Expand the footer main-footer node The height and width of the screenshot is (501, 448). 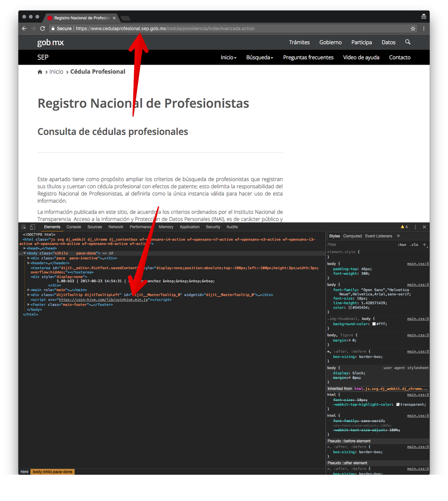pos(28,305)
